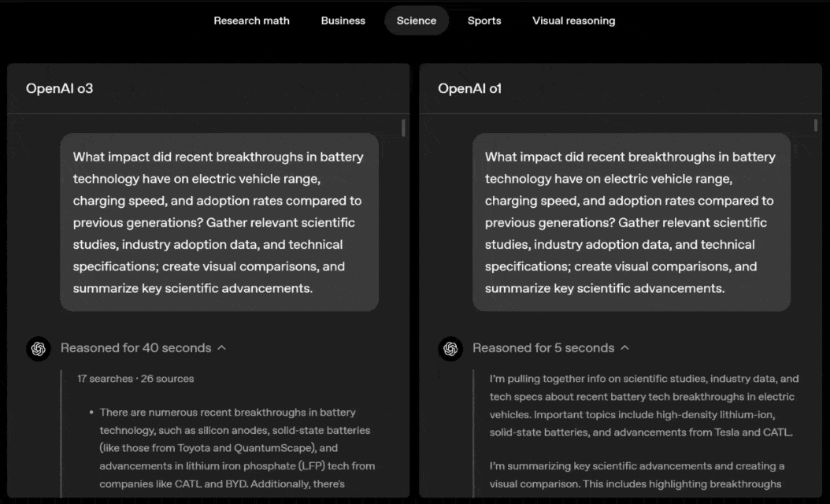Click the "I'm summarizing key scientific advancements" paragraph
This screenshot has height=504, width=830.
(636, 475)
